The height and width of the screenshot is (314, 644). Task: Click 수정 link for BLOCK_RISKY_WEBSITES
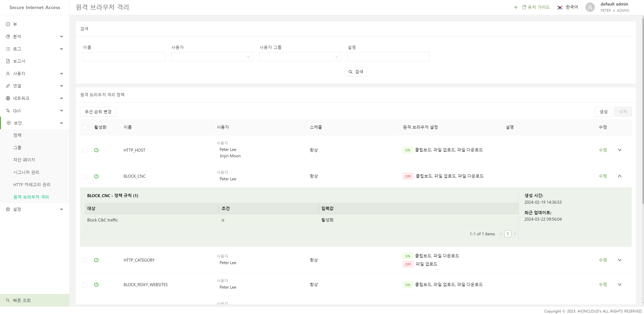(x=603, y=284)
